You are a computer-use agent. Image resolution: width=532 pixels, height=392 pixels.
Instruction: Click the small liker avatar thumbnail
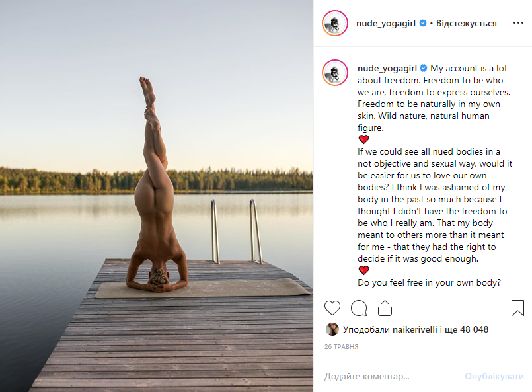pos(332,329)
